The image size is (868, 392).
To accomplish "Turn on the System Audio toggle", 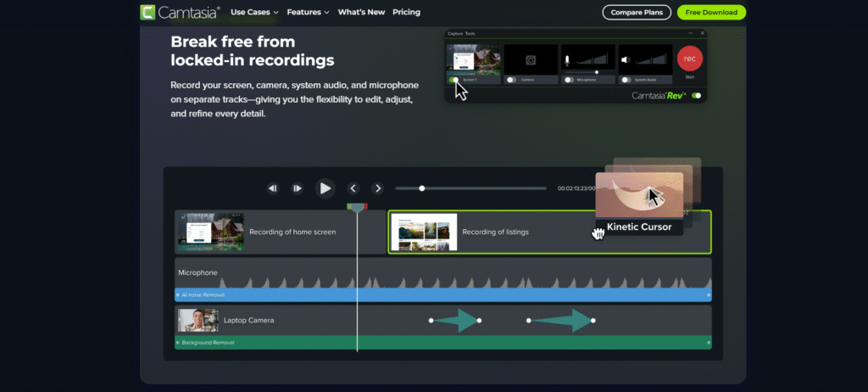I will click(x=626, y=80).
